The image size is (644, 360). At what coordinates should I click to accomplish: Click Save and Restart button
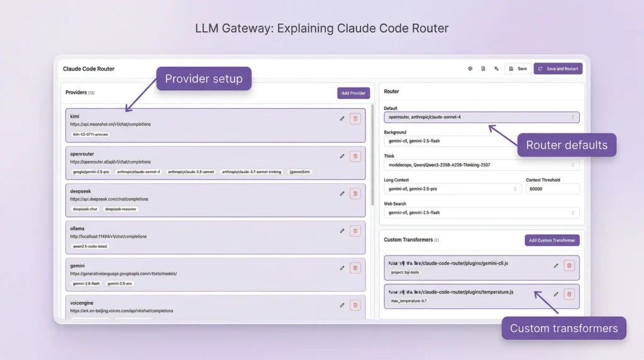[558, 69]
